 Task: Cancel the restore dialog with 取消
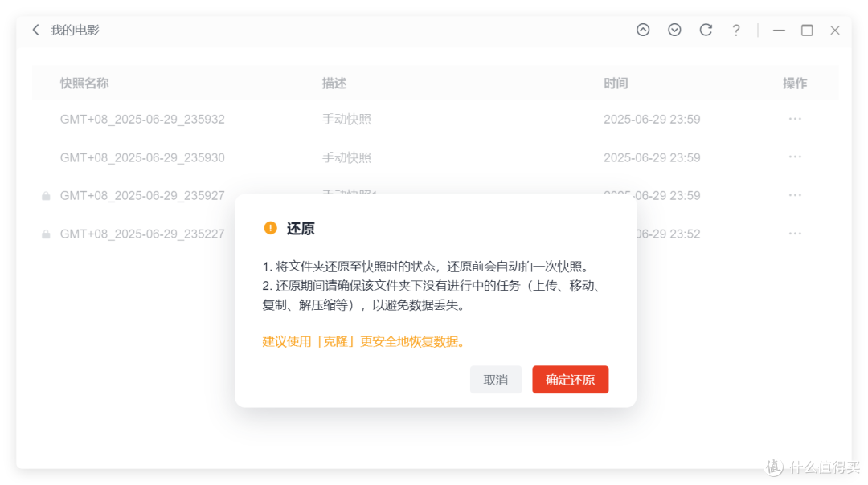495,379
